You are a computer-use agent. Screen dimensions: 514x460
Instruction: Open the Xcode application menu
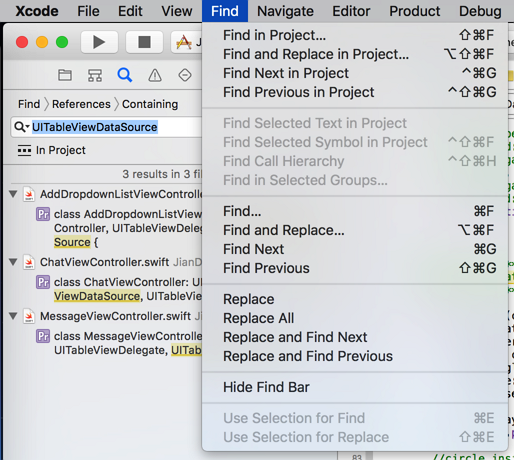(x=37, y=11)
